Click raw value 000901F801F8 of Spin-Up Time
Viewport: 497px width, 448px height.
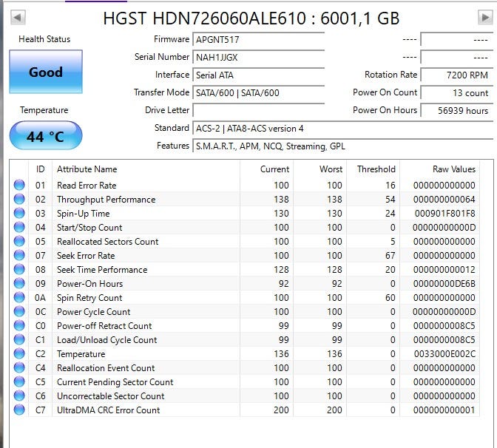point(444,214)
